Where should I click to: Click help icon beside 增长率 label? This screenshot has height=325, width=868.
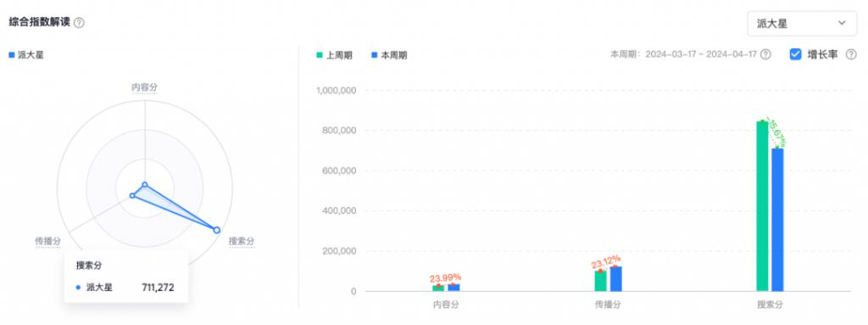point(851,54)
